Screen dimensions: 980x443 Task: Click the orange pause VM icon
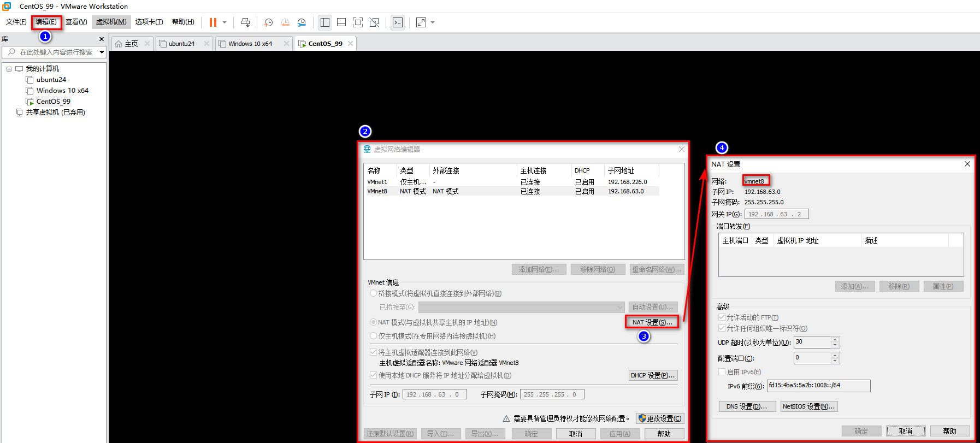click(x=213, y=22)
